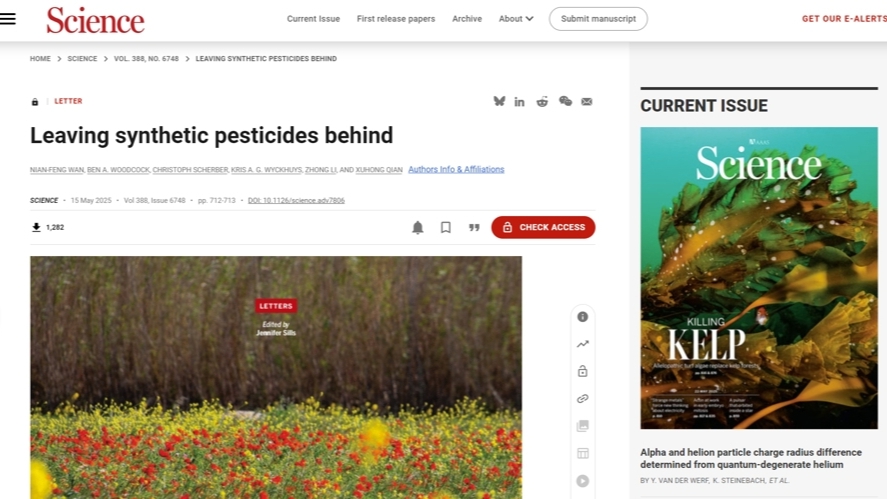Share article by email envelope icon

click(587, 101)
